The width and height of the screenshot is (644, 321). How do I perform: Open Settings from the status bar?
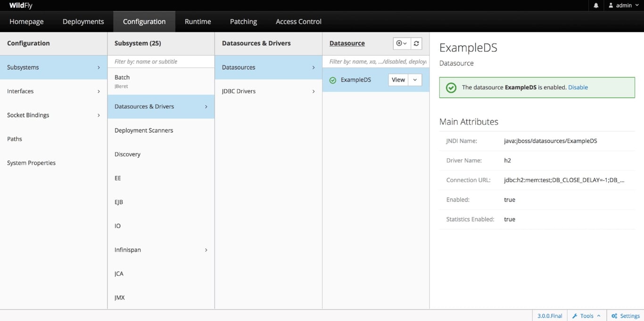coord(626,315)
